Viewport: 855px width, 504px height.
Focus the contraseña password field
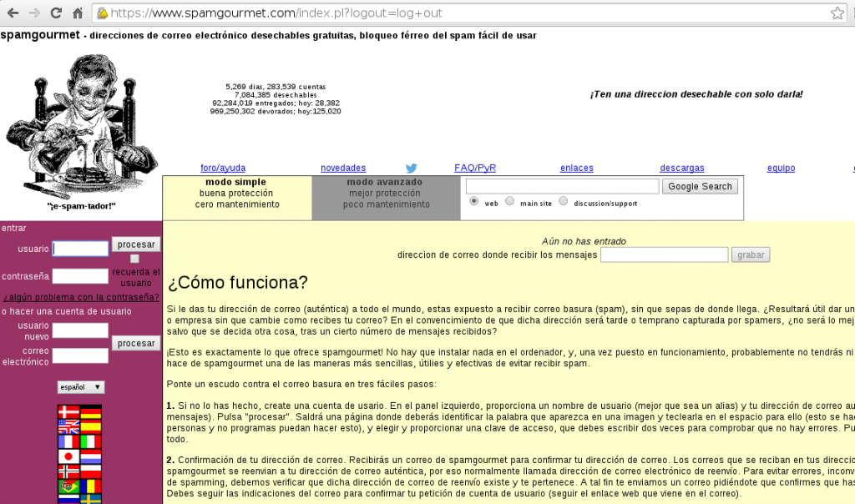(80, 276)
